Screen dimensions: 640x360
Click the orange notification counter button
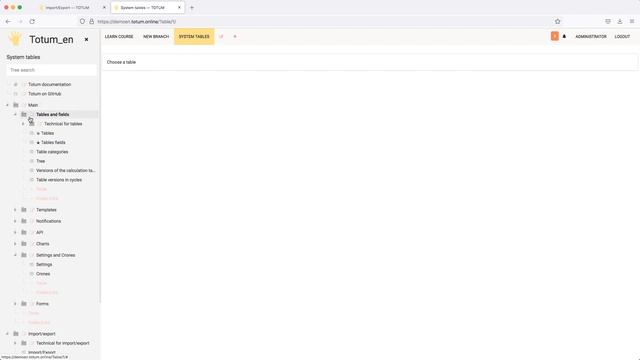click(555, 36)
